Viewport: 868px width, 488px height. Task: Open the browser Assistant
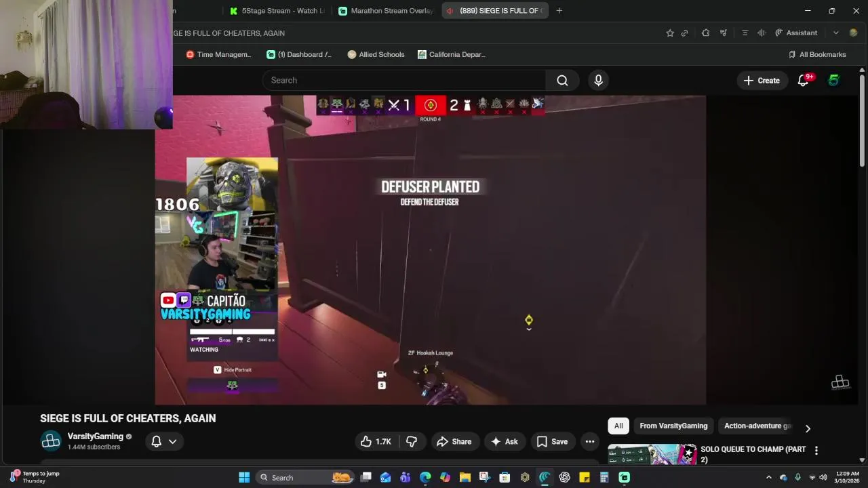point(796,33)
